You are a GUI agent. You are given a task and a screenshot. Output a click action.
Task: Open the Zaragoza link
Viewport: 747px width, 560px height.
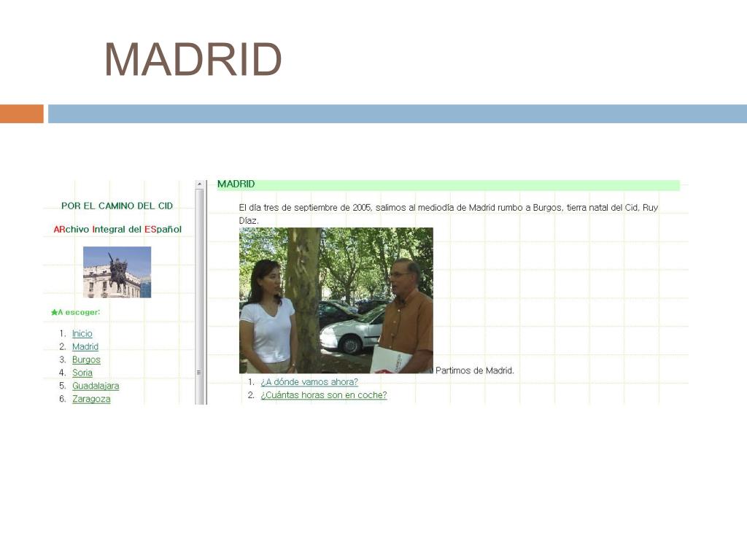(x=91, y=399)
